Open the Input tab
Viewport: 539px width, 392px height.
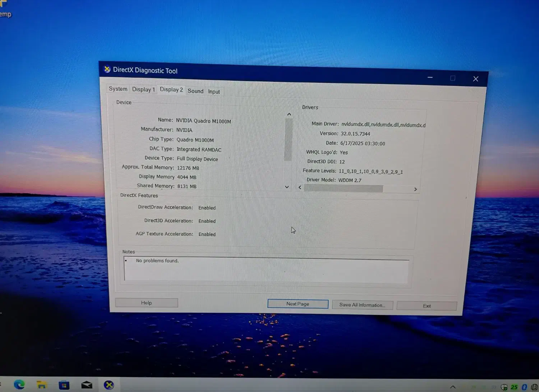click(x=214, y=92)
